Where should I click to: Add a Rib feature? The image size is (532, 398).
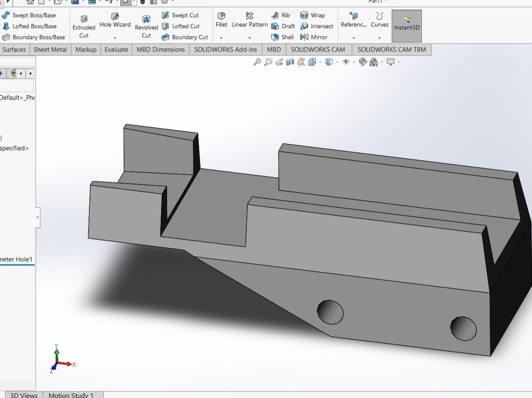(x=280, y=15)
